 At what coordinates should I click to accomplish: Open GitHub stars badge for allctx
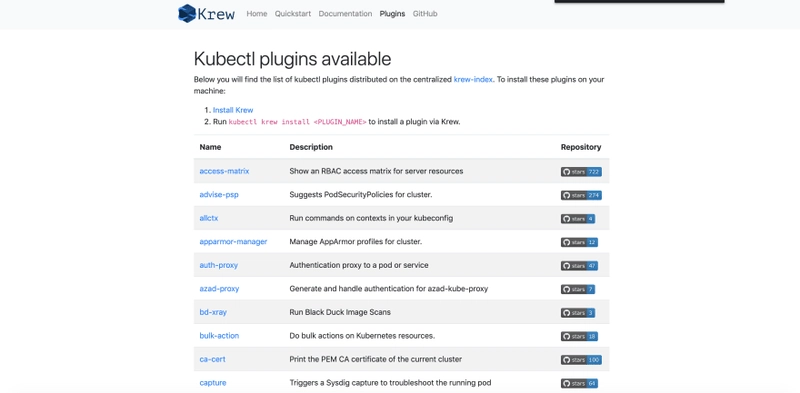[578, 219]
